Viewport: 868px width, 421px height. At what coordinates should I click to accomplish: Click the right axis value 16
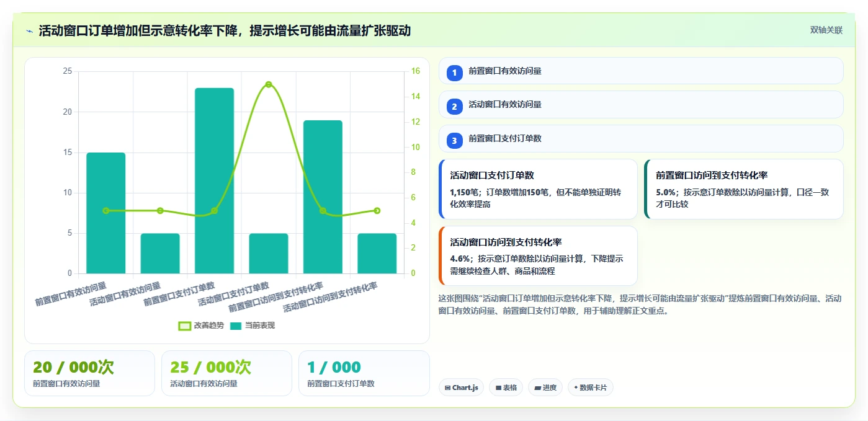pyautogui.click(x=416, y=71)
